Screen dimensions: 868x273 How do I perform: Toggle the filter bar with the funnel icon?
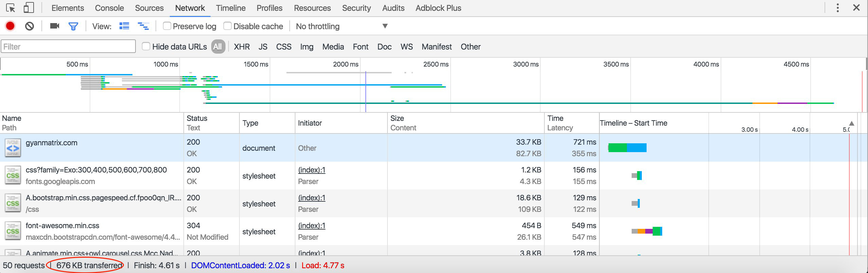click(x=73, y=26)
